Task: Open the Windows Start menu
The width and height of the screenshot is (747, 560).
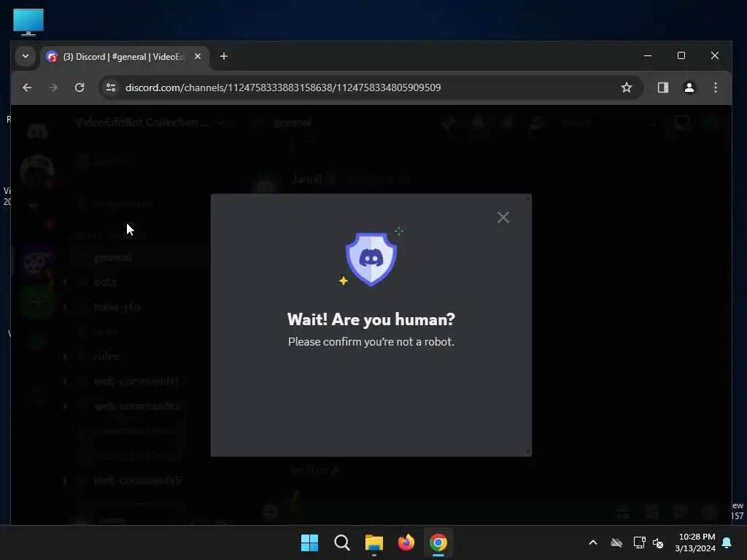Action: point(309,542)
